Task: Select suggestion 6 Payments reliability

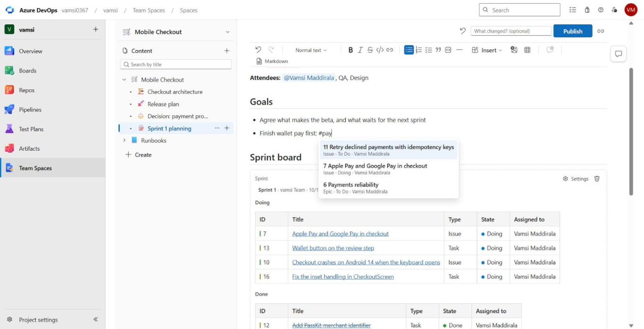Action: (x=388, y=188)
